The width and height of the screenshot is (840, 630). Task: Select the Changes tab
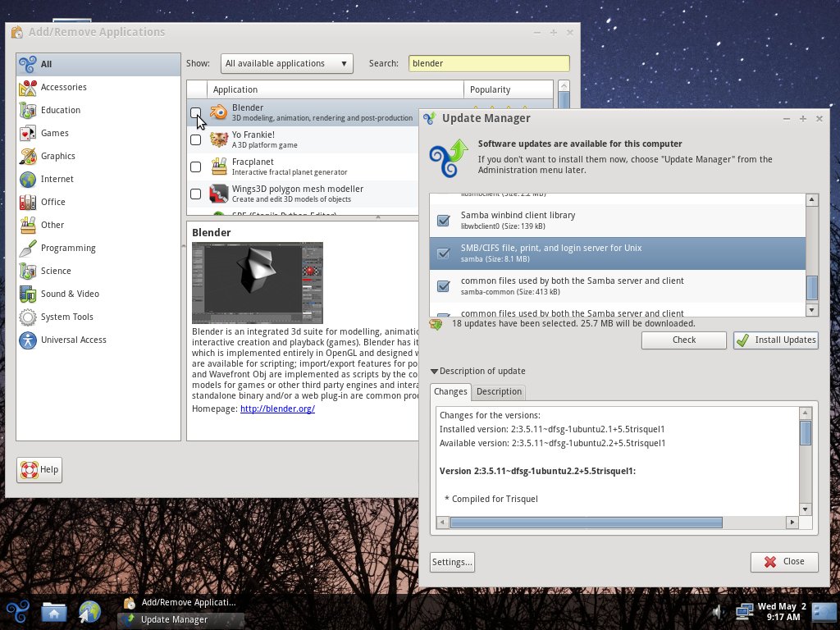[450, 391]
